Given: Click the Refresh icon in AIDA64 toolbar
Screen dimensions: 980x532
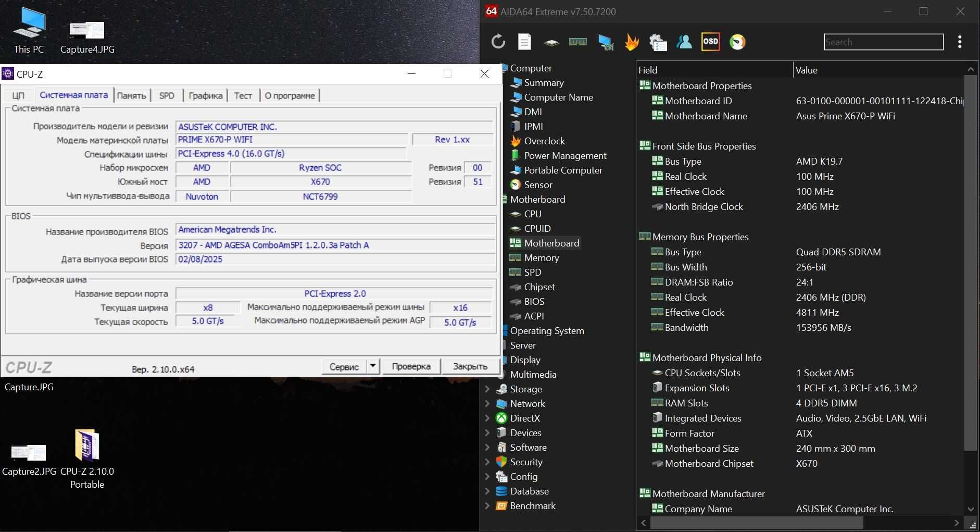Looking at the screenshot, I should (498, 42).
